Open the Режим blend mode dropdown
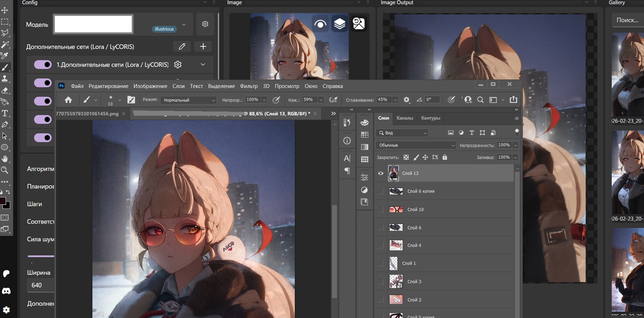Screen dimensions: 644x318 coord(189,100)
